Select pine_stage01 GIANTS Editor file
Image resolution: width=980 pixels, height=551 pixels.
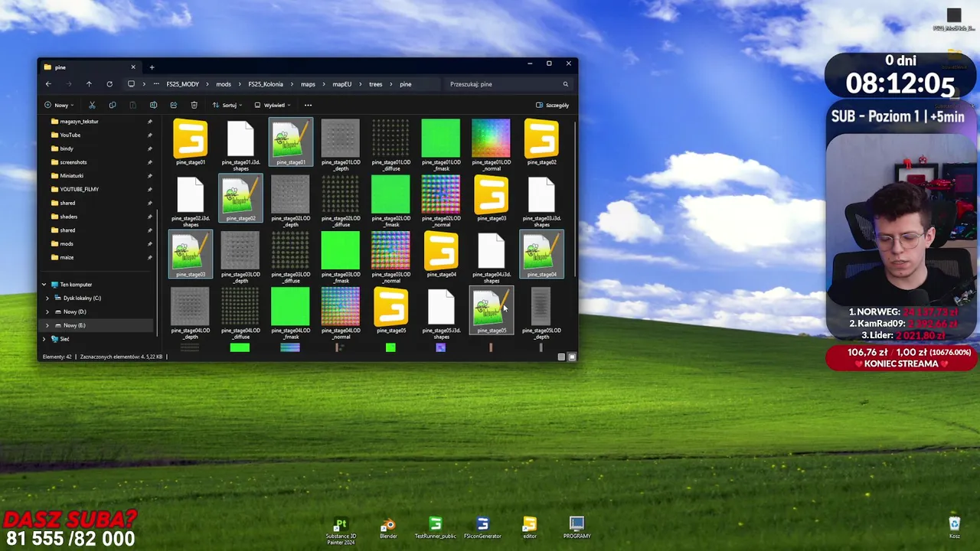pos(190,142)
